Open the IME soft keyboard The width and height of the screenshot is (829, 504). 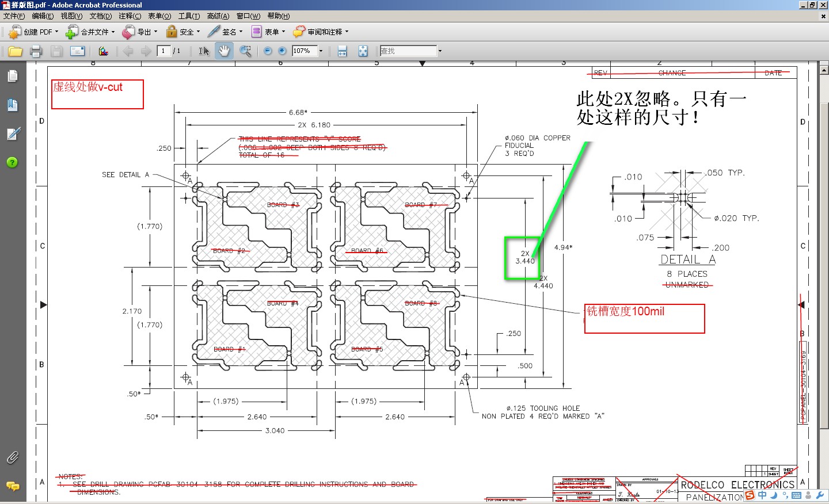(x=797, y=495)
